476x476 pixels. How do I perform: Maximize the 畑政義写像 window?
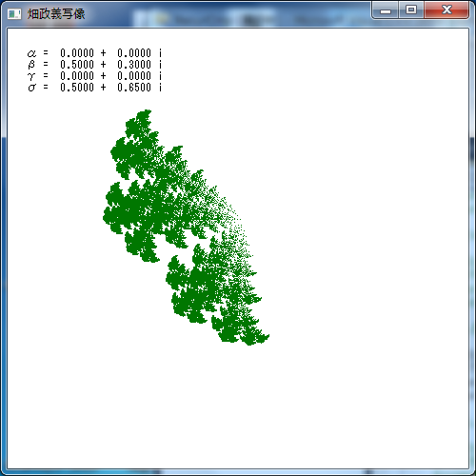411,10
